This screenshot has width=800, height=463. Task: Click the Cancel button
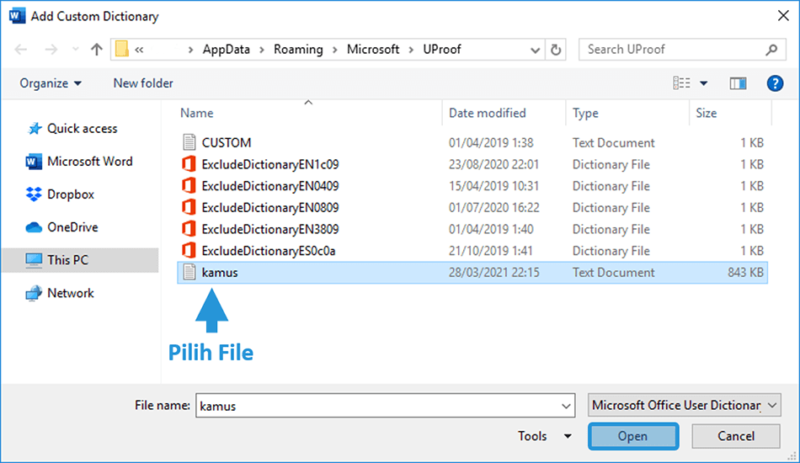(735, 436)
